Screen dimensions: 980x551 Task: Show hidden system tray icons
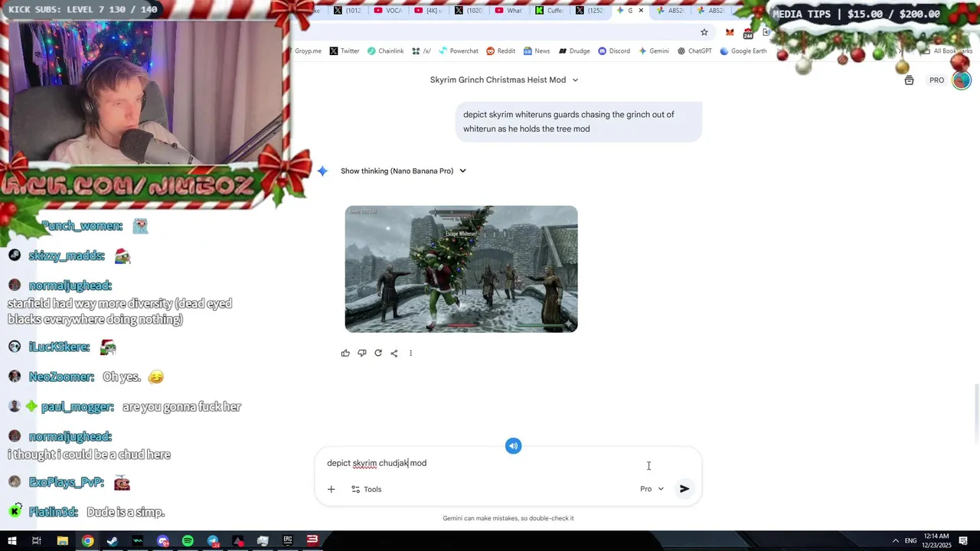(895, 541)
